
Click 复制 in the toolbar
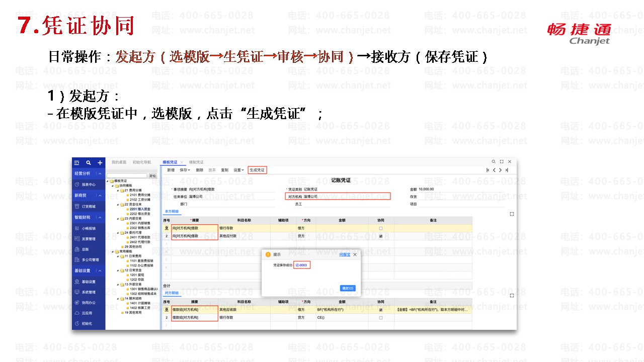coord(224,170)
